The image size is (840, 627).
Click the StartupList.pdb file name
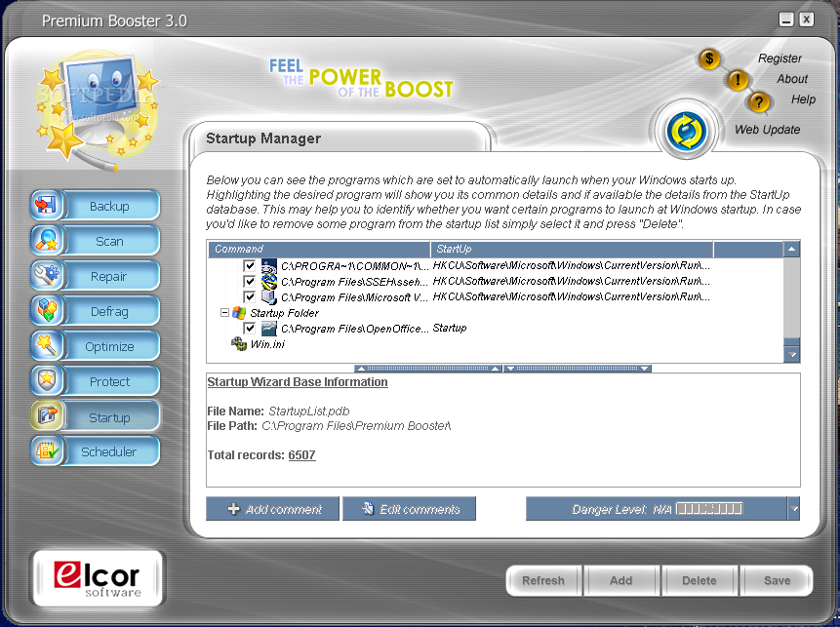coord(308,411)
